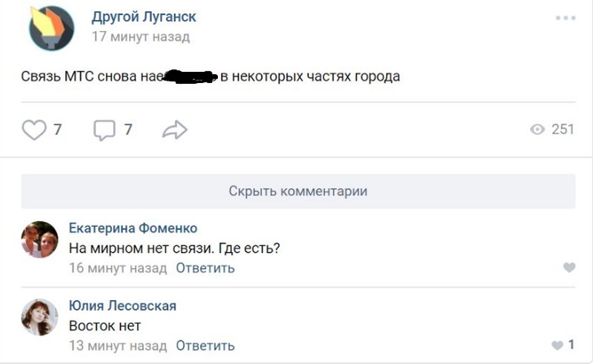
Task: Click the post text about МТС
Action: (210, 76)
